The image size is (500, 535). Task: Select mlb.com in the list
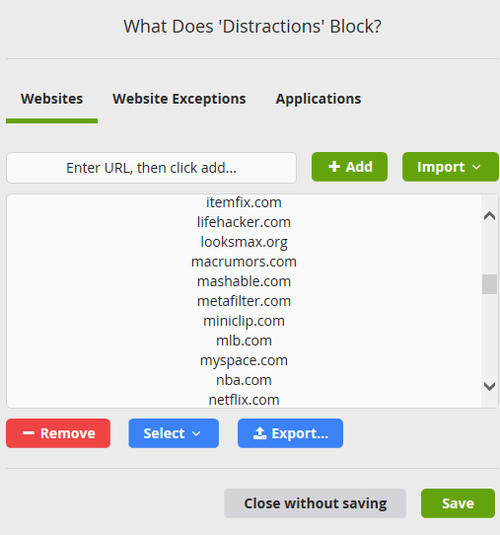coord(244,341)
